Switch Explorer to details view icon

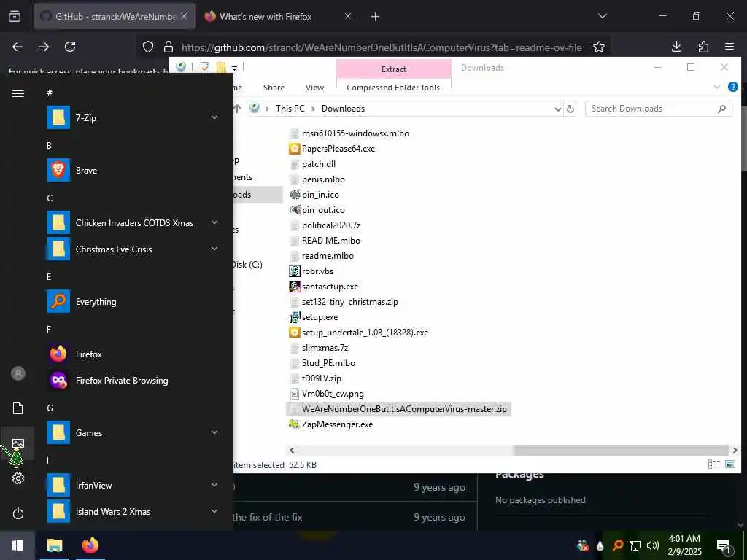tap(713, 464)
